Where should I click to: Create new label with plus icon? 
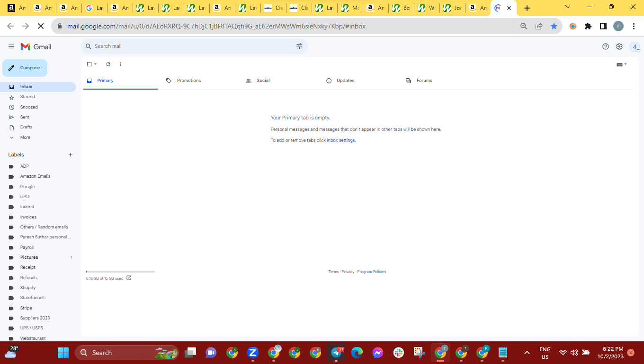[x=71, y=155]
